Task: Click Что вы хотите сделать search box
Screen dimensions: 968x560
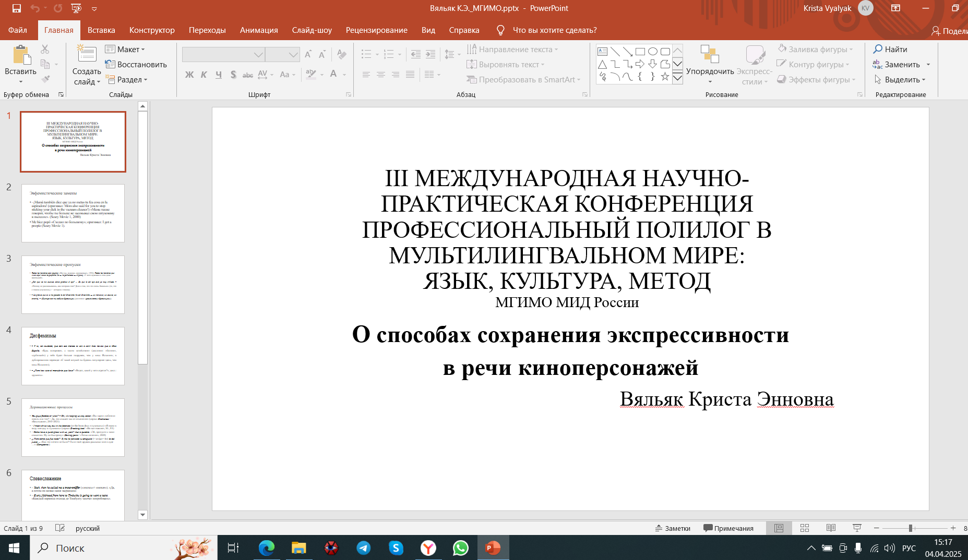Action: 554,30
